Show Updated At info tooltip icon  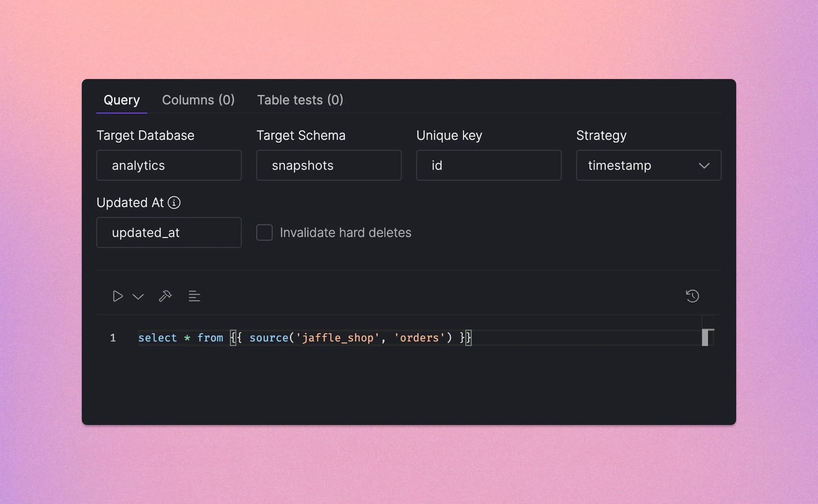point(174,203)
